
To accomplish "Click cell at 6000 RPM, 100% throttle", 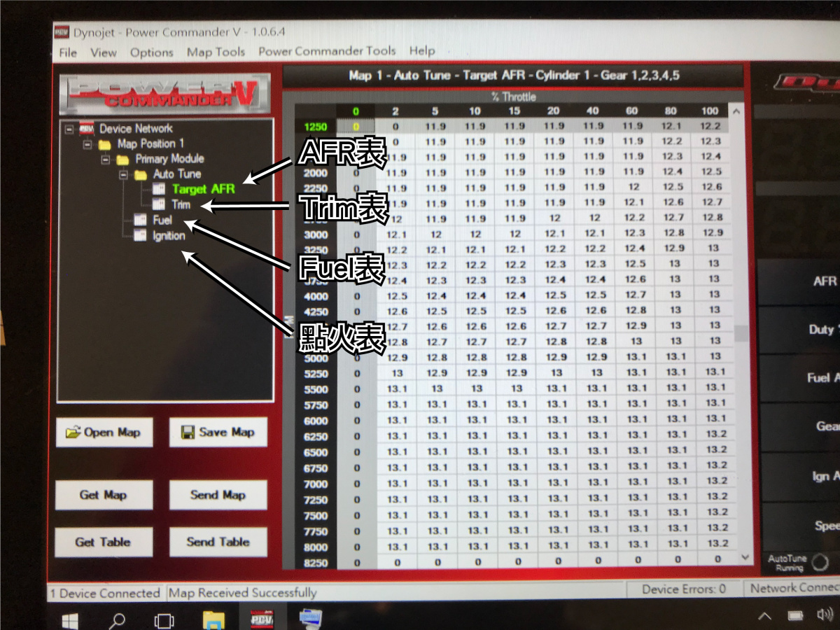I will tap(716, 419).
